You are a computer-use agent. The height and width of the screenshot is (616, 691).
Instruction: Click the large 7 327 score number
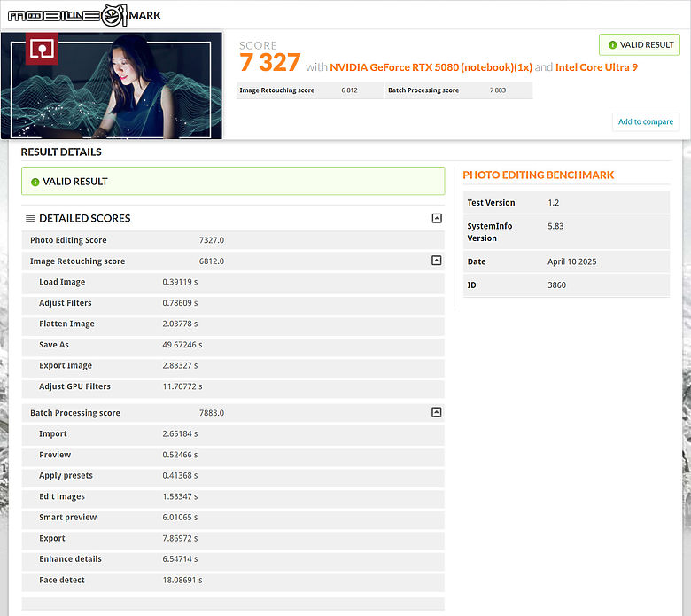click(x=270, y=62)
